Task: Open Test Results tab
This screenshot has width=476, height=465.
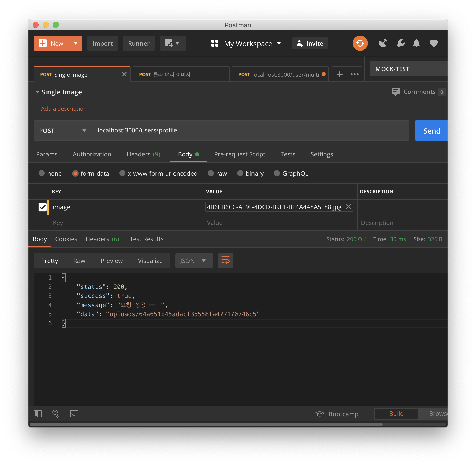Action: pyautogui.click(x=146, y=239)
